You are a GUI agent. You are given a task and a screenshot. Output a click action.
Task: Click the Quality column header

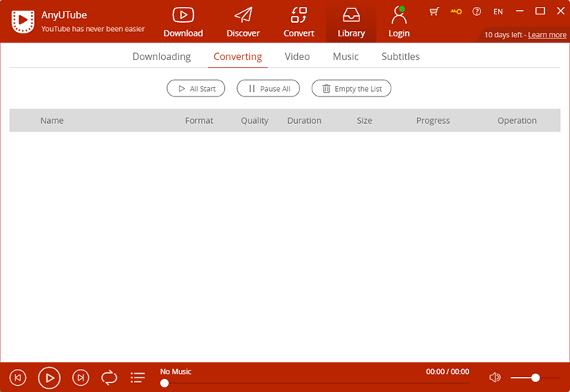[255, 121]
